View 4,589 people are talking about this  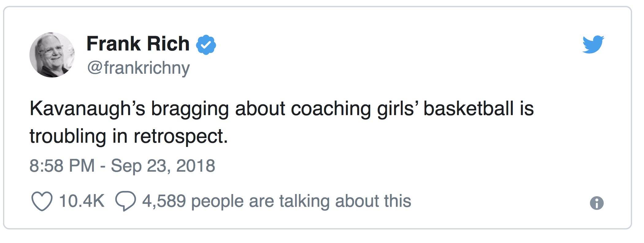[277, 201]
